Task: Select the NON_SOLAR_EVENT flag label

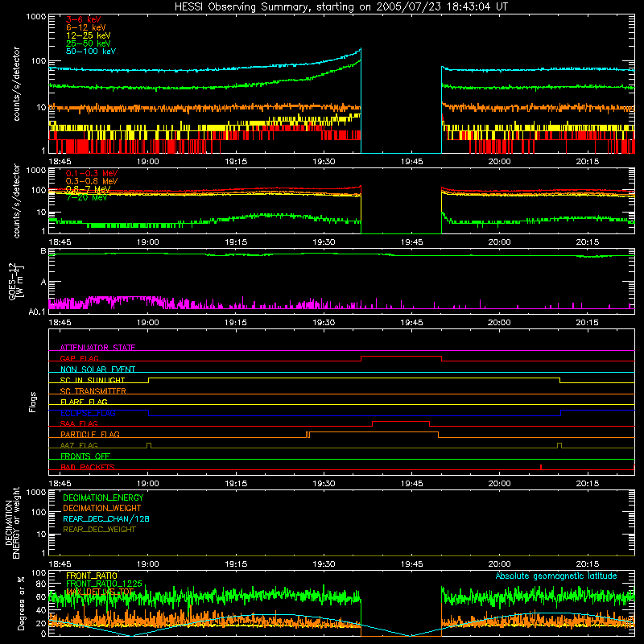Action: (x=97, y=369)
